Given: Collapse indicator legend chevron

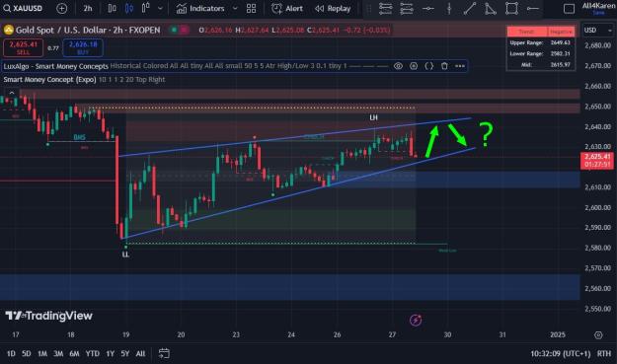Looking at the screenshot, I should click(12, 93).
